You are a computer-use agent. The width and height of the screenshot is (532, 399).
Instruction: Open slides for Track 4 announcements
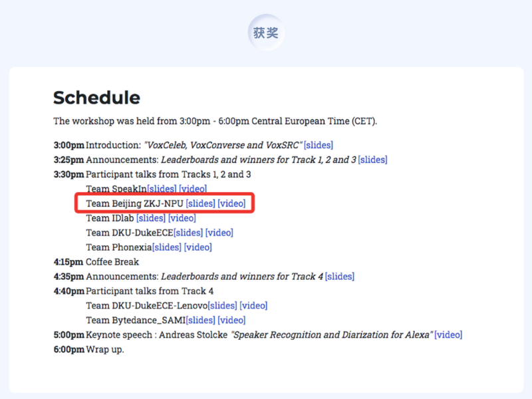tap(340, 277)
